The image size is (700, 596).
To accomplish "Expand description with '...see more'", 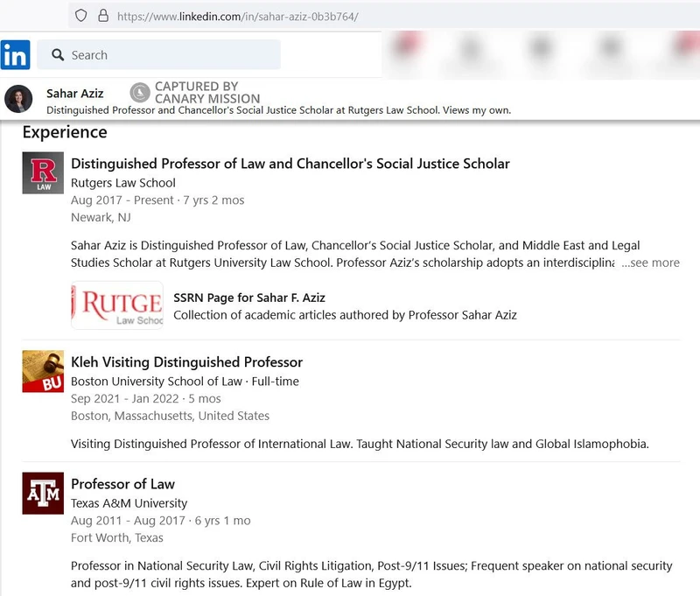I will coord(650,263).
